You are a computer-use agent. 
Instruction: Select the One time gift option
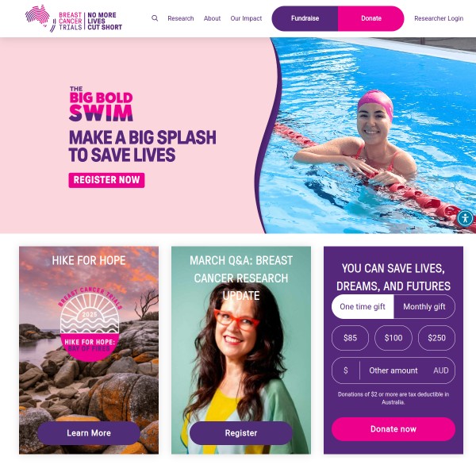(363, 306)
